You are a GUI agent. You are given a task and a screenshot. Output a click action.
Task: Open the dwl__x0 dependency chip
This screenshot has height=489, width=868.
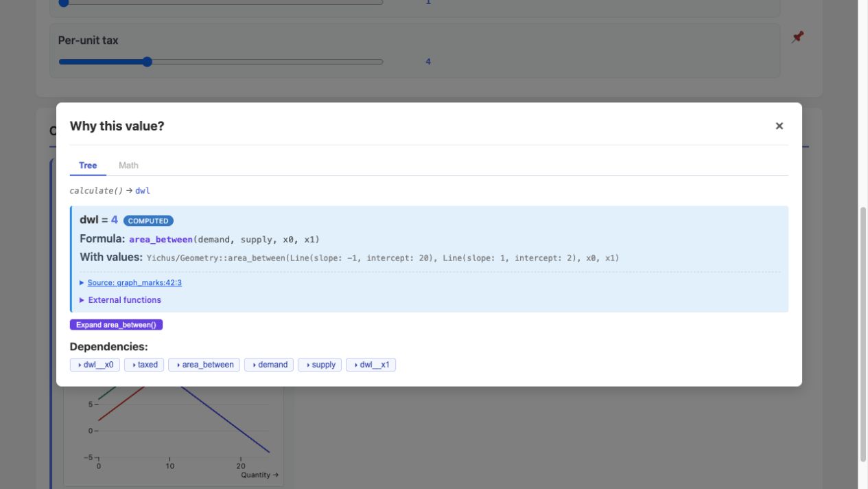click(95, 365)
